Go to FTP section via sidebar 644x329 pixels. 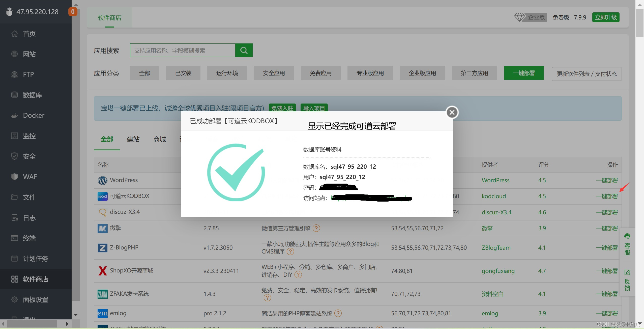[28, 74]
